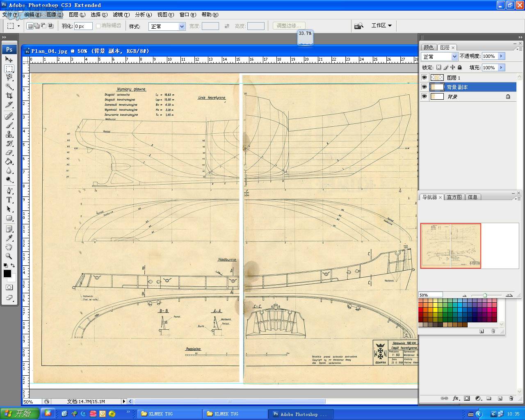Hide the 背景 副本 layer
Screen dimensions: 525x420
(424, 87)
